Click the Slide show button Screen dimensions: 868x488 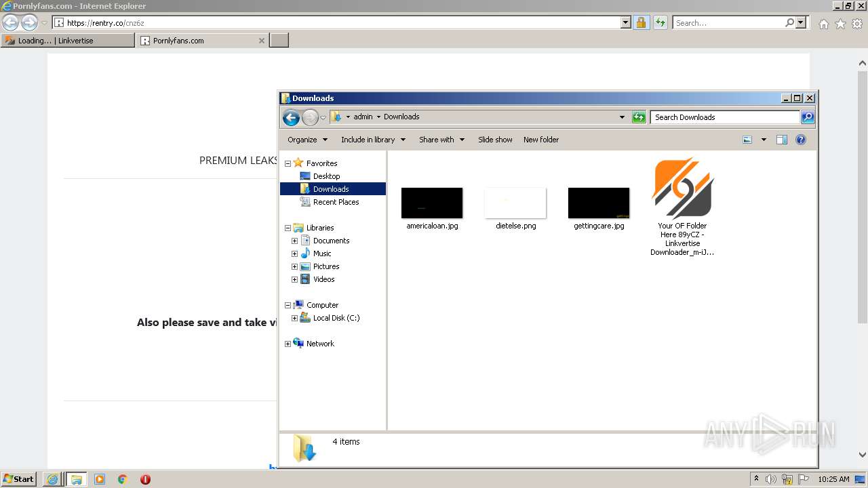495,140
